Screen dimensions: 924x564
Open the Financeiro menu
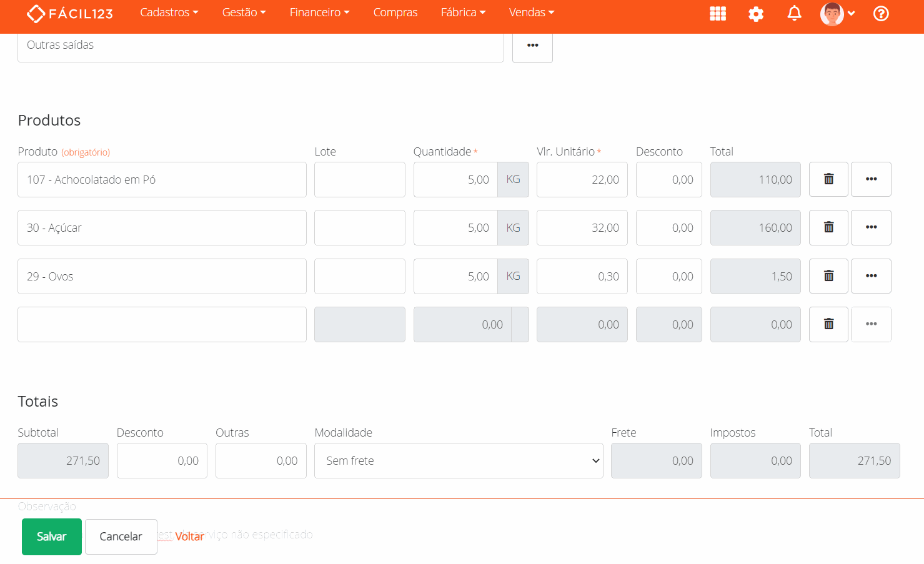point(319,12)
